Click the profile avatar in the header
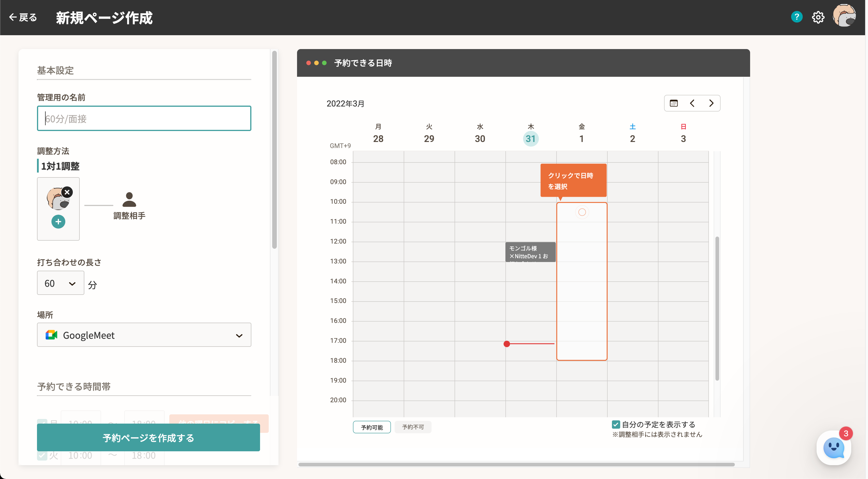This screenshot has height=479, width=868. click(x=844, y=16)
